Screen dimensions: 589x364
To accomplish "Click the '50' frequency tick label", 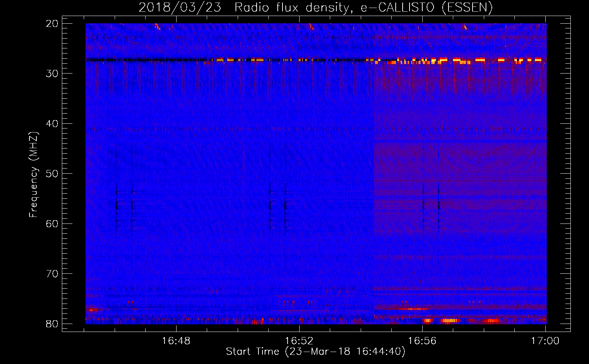I will (52, 174).
